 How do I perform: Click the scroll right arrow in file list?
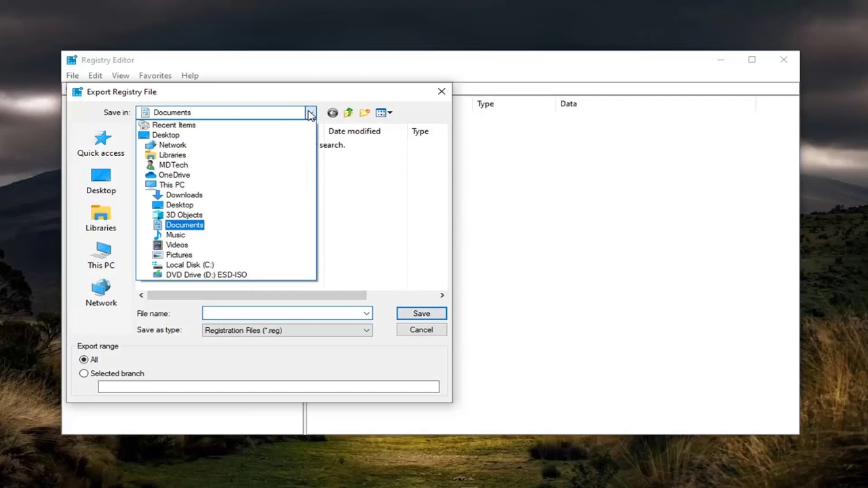click(442, 295)
